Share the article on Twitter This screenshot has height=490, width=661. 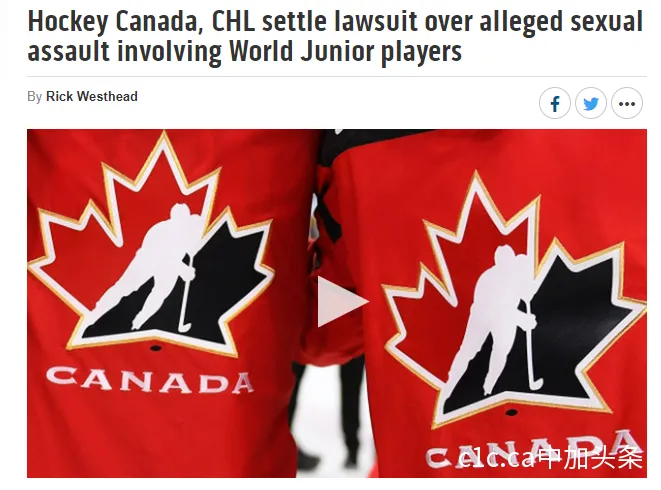click(x=591, y=103)
